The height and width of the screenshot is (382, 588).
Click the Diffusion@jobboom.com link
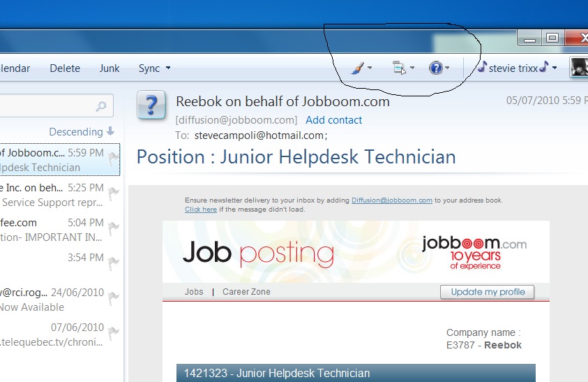coord(391,200)
